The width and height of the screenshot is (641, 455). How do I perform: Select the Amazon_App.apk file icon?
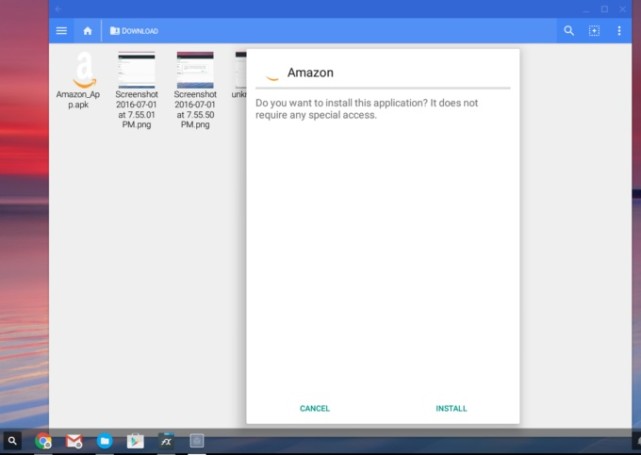tap(84, 70)
